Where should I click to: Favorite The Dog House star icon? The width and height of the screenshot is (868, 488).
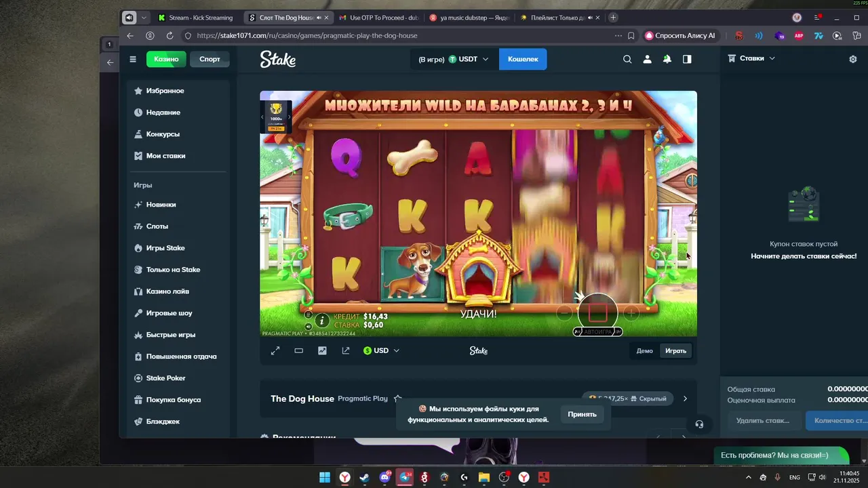coord(398,399)
